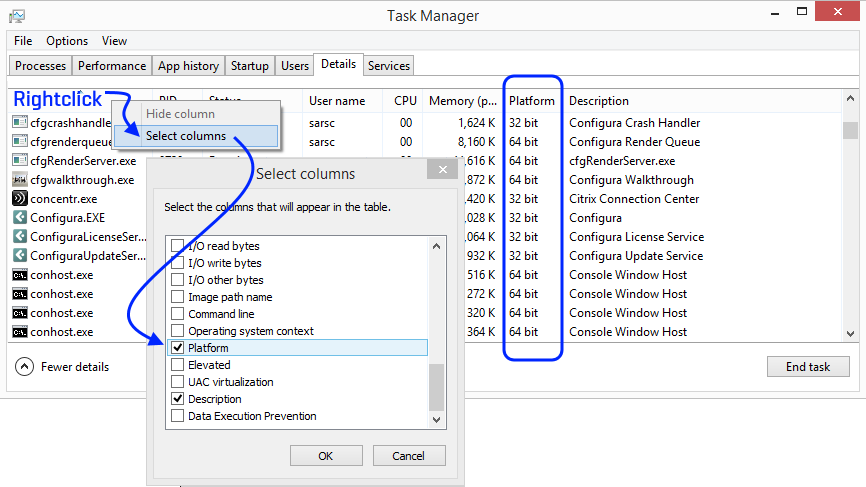This screenshot has width=866, height=487.
Task: Select the ConfiguraLicenseService process icon
Action: coord(20,237)
